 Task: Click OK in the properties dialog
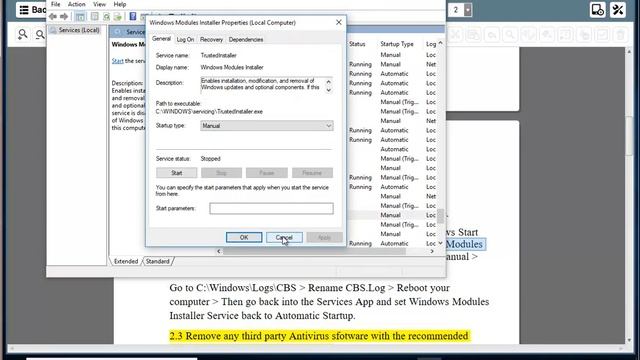[244, 238]
